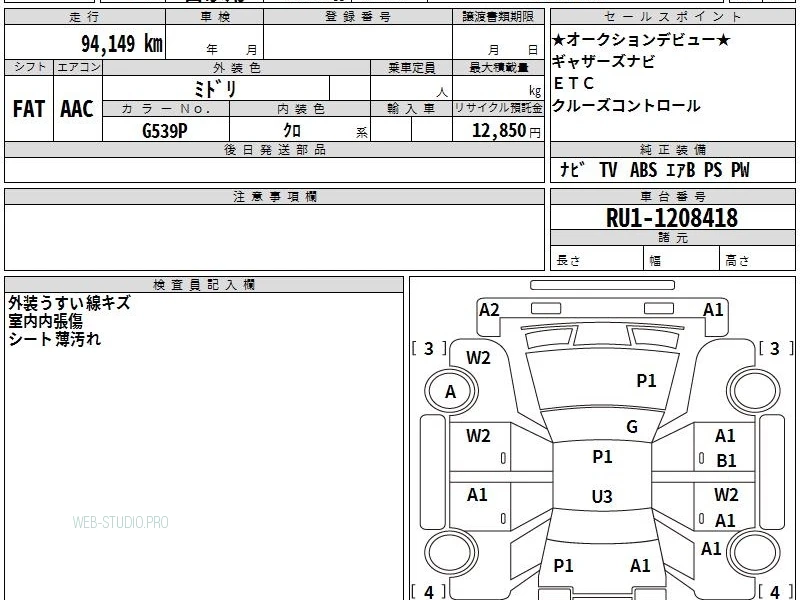Image resolution: width=800 pixels, height=600 pixels.
Task: Select the ABS equipment entry
Action: pos(643,169)
